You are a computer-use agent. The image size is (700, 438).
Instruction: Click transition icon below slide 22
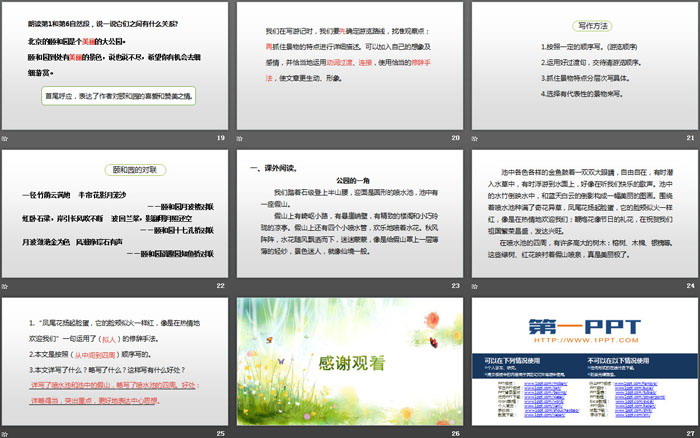(8, 286)
